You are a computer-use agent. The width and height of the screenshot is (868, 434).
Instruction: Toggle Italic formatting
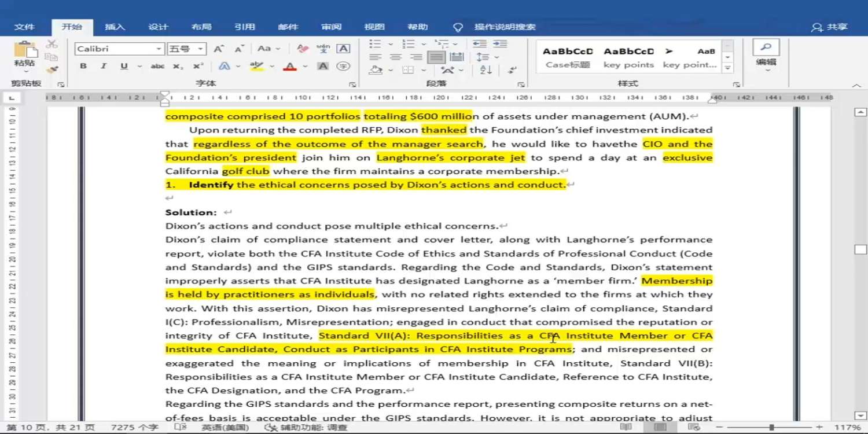[x=104, y=67]
